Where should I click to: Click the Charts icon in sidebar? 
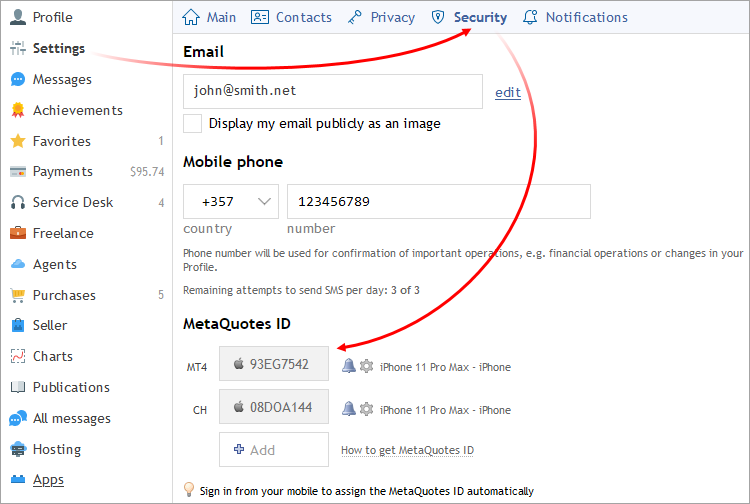pyautogui.click(x=18, y=356)
